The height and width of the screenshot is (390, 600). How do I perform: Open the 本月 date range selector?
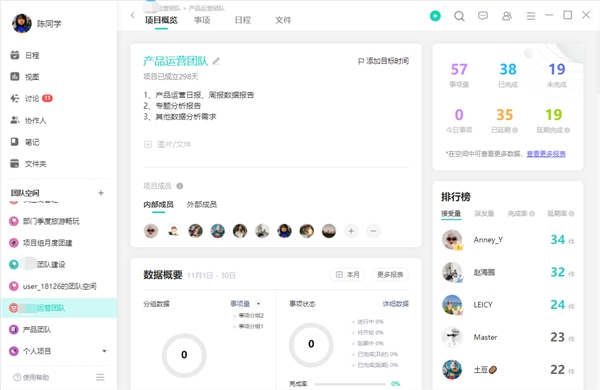click(347, 274)
